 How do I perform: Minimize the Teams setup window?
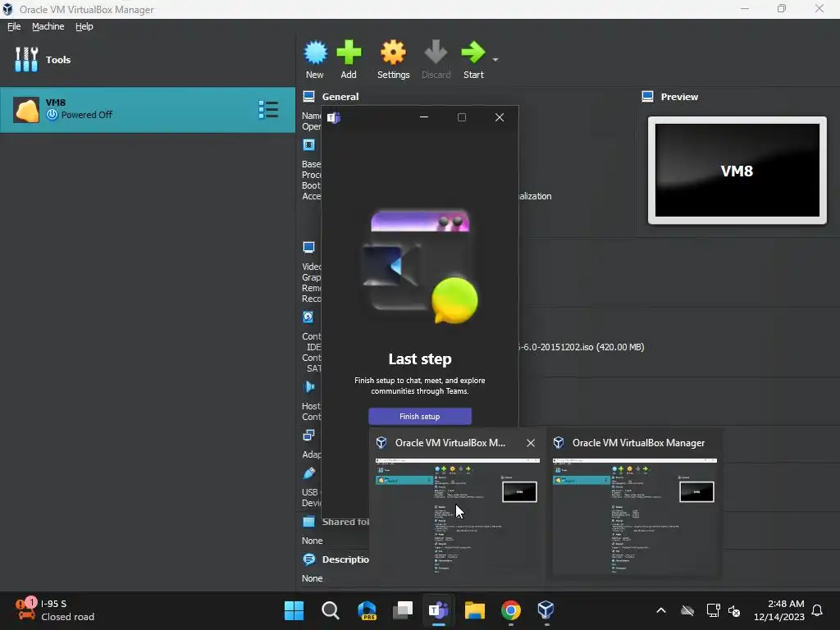click(x=424, y=117)
